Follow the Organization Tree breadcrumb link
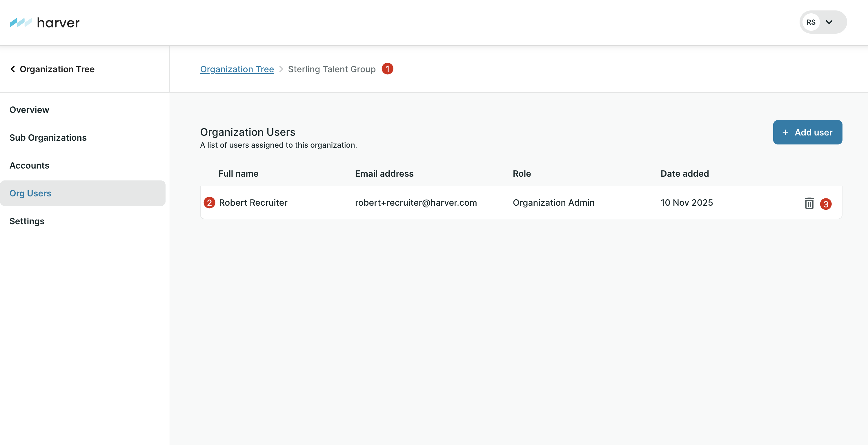This screenshot has width=868, height=445. coord(237,69)
